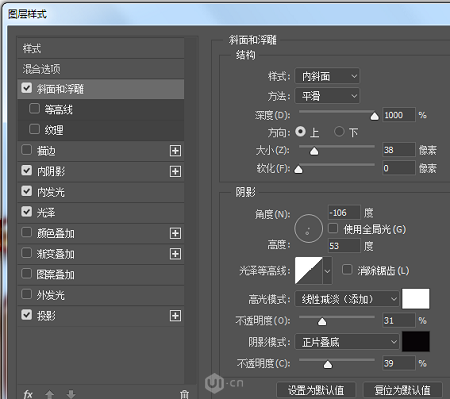Move effect up with the up arrow icon
450x399 pixels.
[x=50, y=394]
